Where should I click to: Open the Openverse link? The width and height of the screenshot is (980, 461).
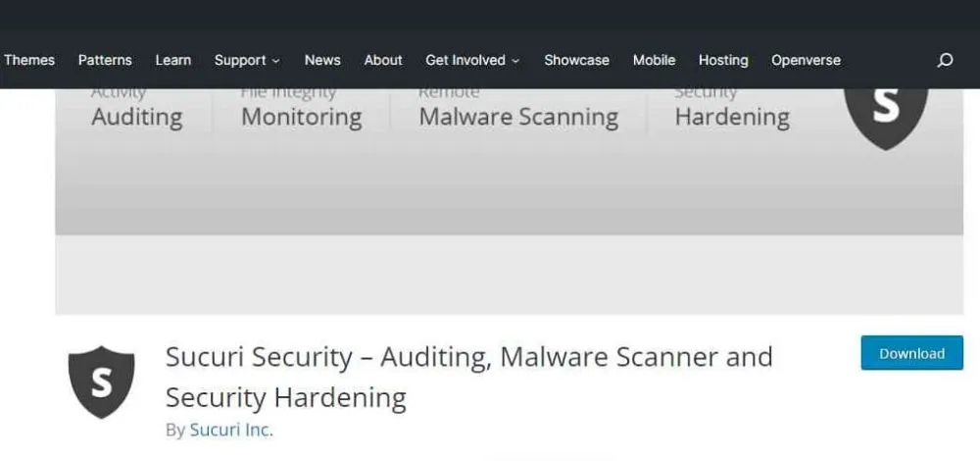pos(806,60)
